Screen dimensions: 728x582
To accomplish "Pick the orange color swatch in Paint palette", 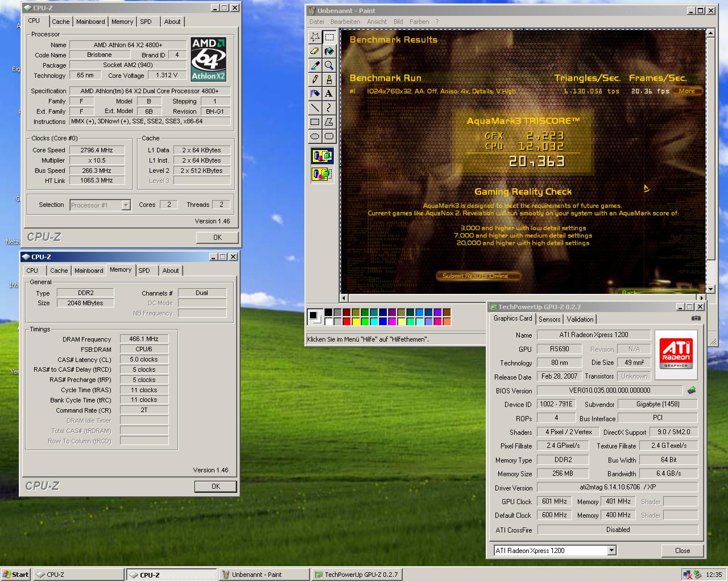I will pos(446,322).
